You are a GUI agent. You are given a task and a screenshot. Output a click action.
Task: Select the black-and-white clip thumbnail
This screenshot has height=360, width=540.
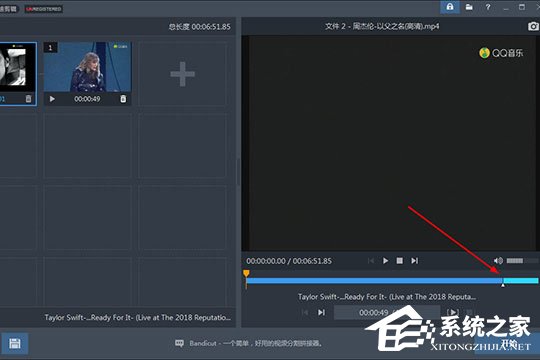[x=17, y=67]
